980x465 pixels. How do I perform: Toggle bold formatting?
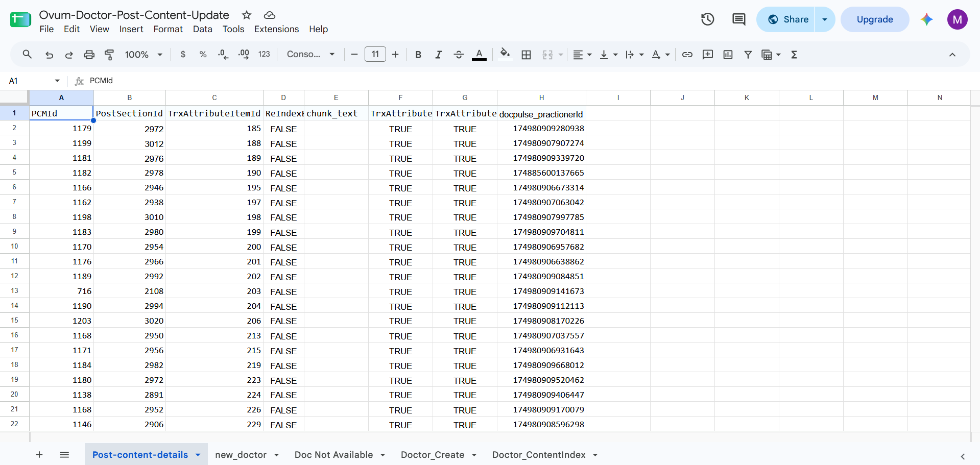click(x=418, y=55)
